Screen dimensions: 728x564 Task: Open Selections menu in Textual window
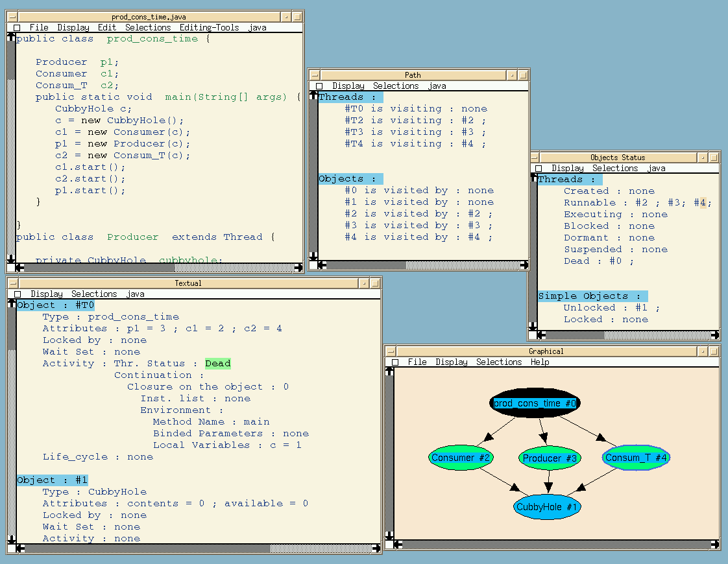pos(94,294)
